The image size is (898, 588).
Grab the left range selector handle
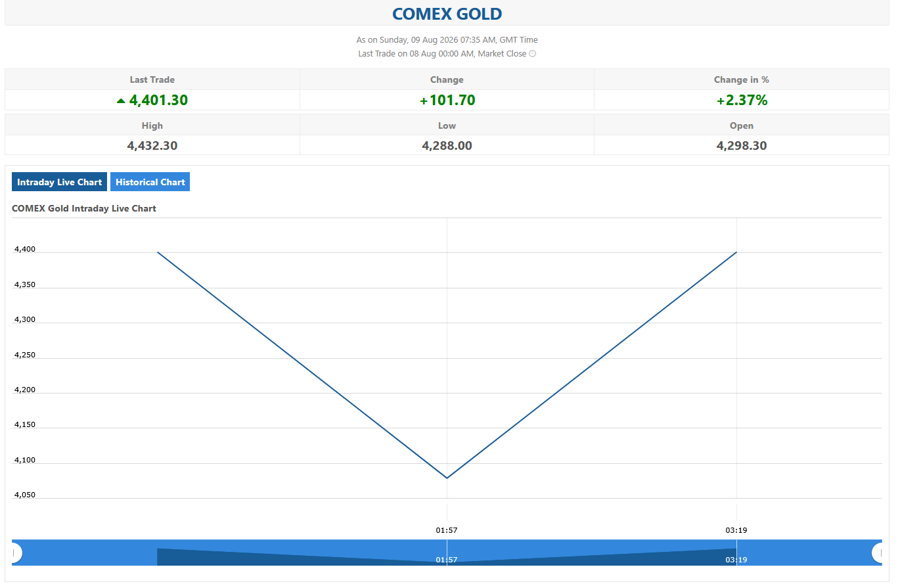14,553
